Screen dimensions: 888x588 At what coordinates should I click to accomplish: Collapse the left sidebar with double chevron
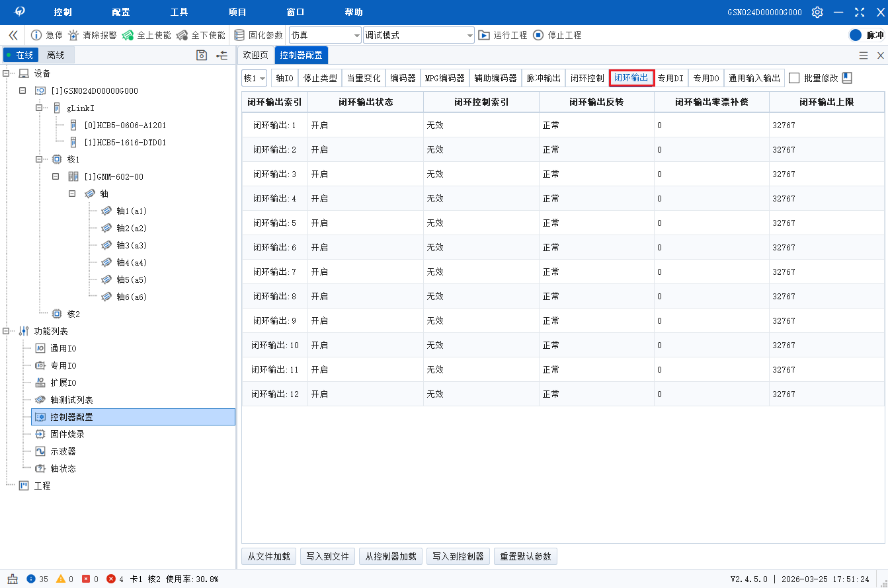click(13, 35)
